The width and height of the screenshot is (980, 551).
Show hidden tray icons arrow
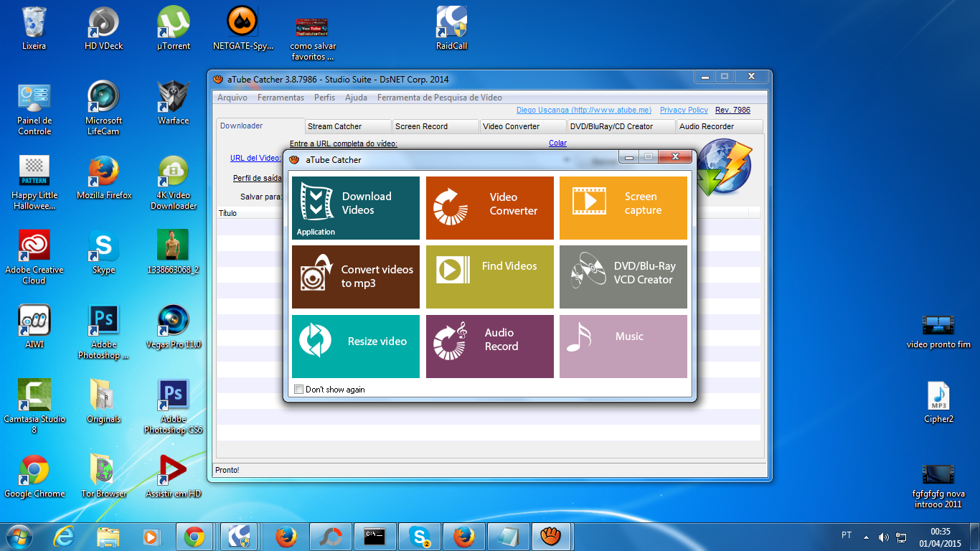pos(866,537)
